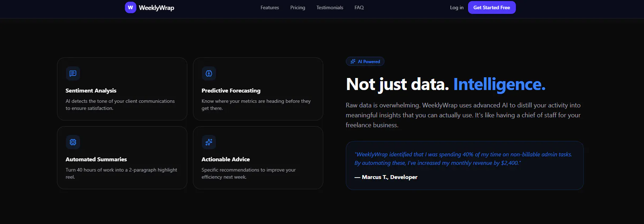Viewport: 644px width, 224px height.
Task: Go to the Testimonials nav link
Action: 330,7
